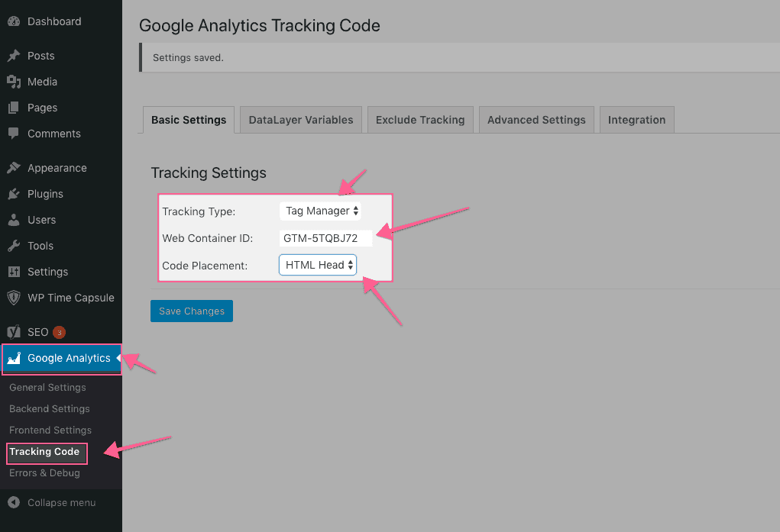Go to Posts menu item
The image size is (780, 532).
coord(60,56)
